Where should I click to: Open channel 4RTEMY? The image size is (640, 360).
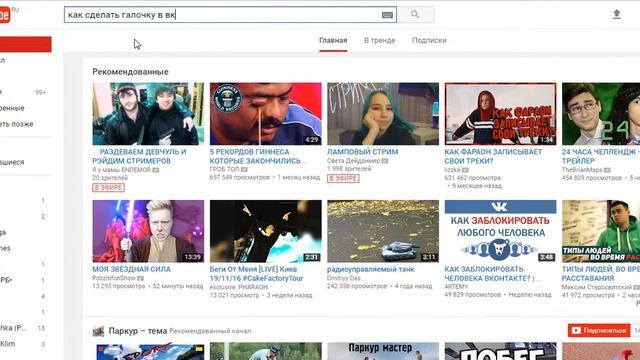tap(456, 287)
